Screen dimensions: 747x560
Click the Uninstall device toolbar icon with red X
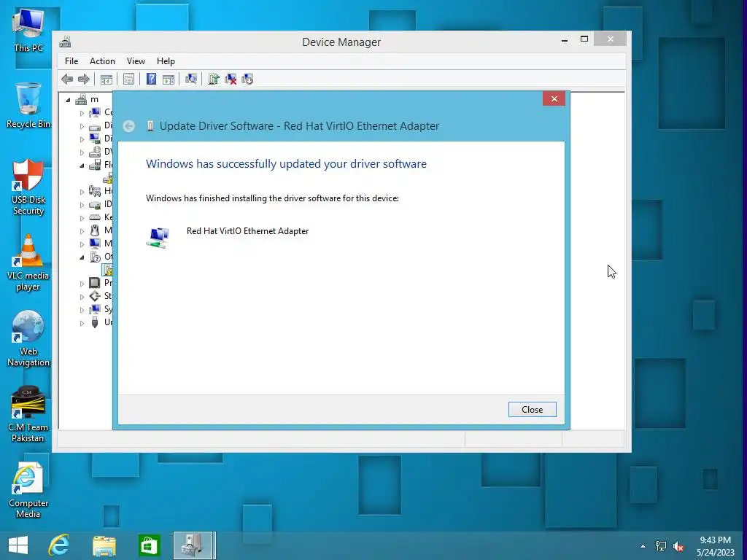pyautogui.click(x=231, y=79)
